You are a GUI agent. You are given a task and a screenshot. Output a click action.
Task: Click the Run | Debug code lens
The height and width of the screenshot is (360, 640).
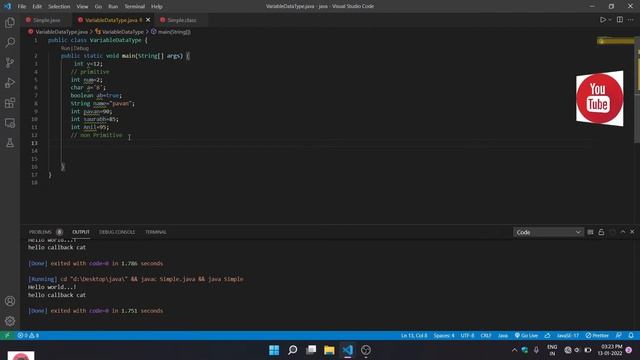[x=75, y=48]
